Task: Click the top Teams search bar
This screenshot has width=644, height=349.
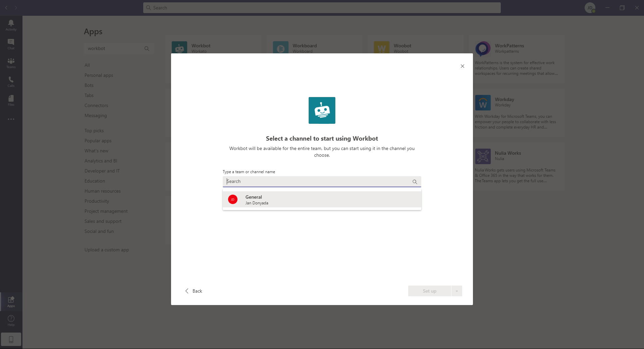Action: click(322, 8)
